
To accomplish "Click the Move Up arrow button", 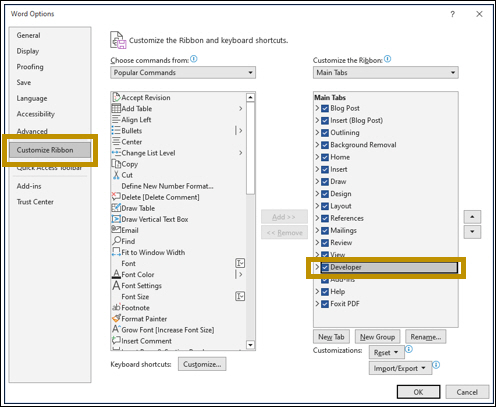I will pyautogui.click(x=472, y=217).
